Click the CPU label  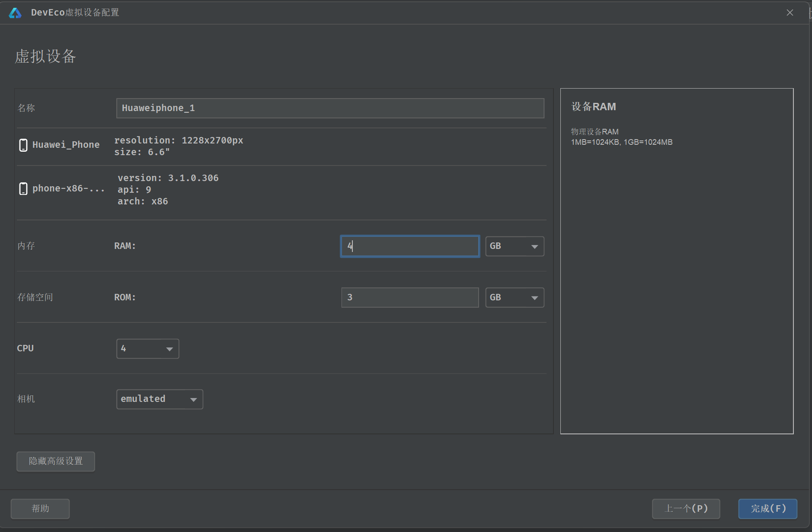[x=25, y=348]
